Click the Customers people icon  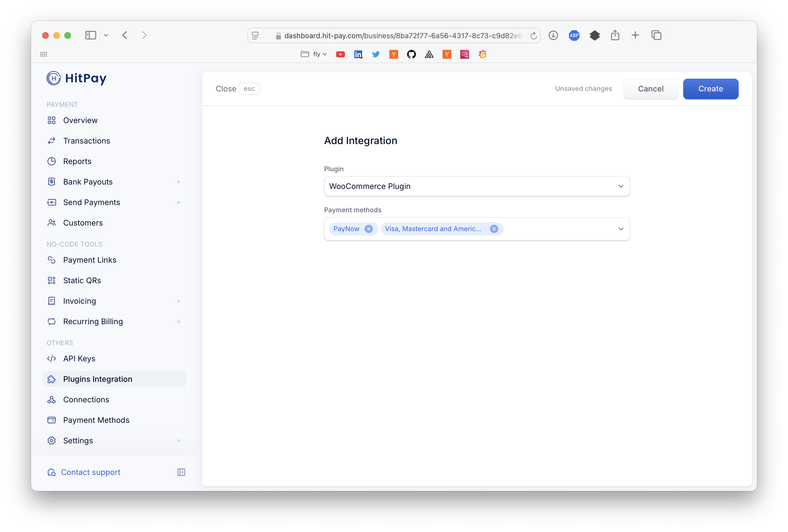point(52,222)
